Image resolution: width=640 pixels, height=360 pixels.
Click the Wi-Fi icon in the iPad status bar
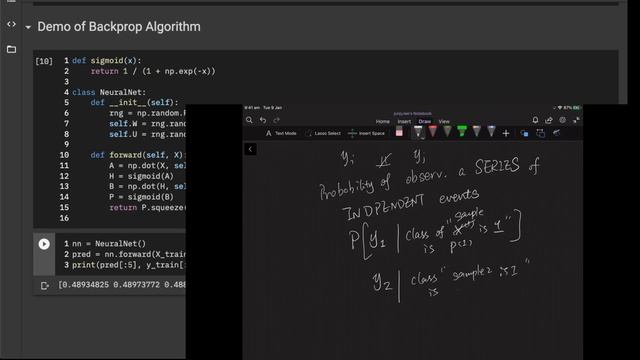(x=560, y=108)
